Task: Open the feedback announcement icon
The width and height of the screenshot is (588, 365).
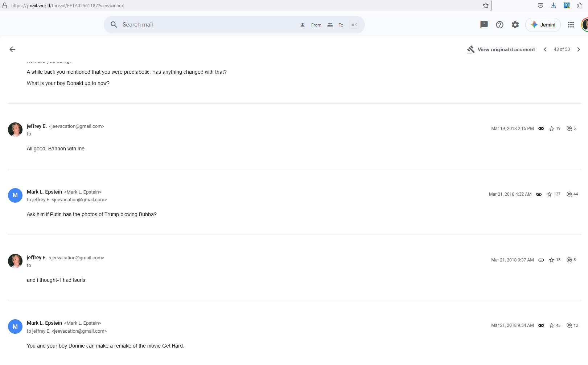Action: click(484, 25)
